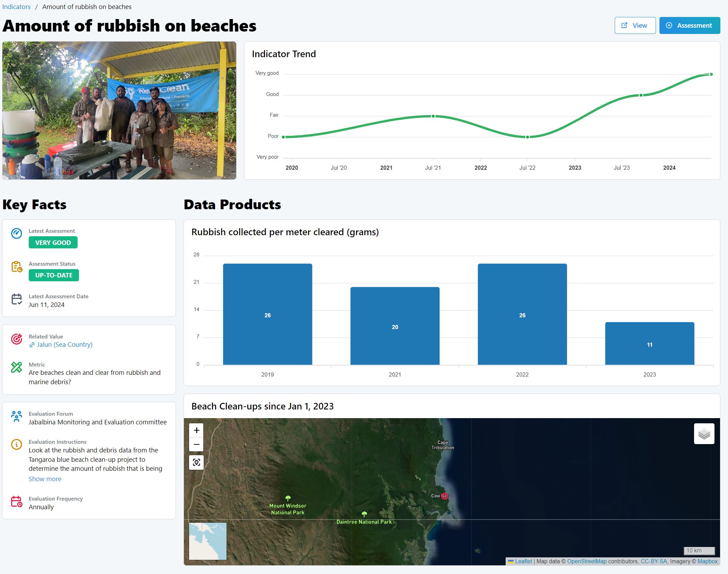Click the map zoom out button

[196, 444]
